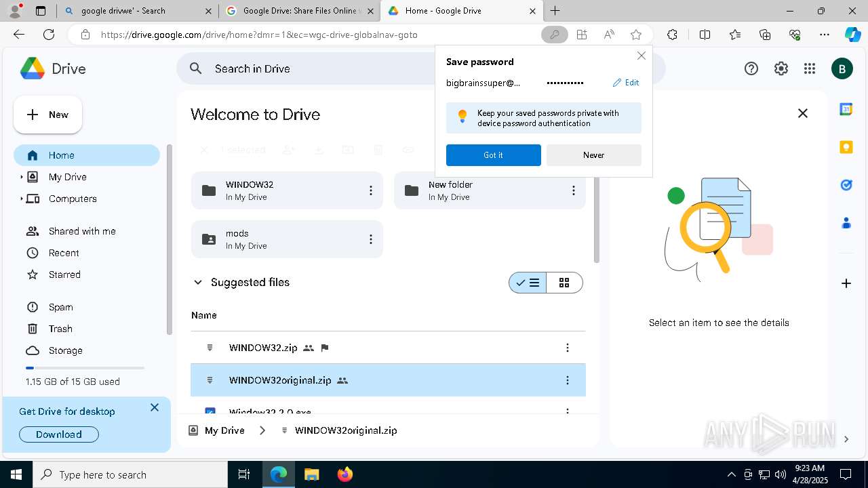This screenshot has height=488, width=868.
Task: Open more actions for WINDOW32original.zip row
Action: (x=568, y=380)
